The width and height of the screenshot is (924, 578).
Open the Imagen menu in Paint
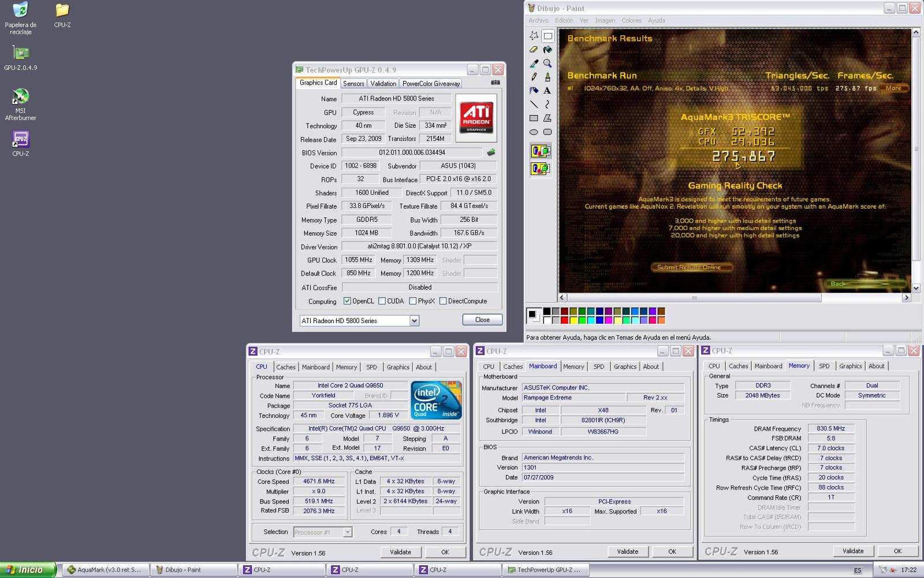click(605, 21)
